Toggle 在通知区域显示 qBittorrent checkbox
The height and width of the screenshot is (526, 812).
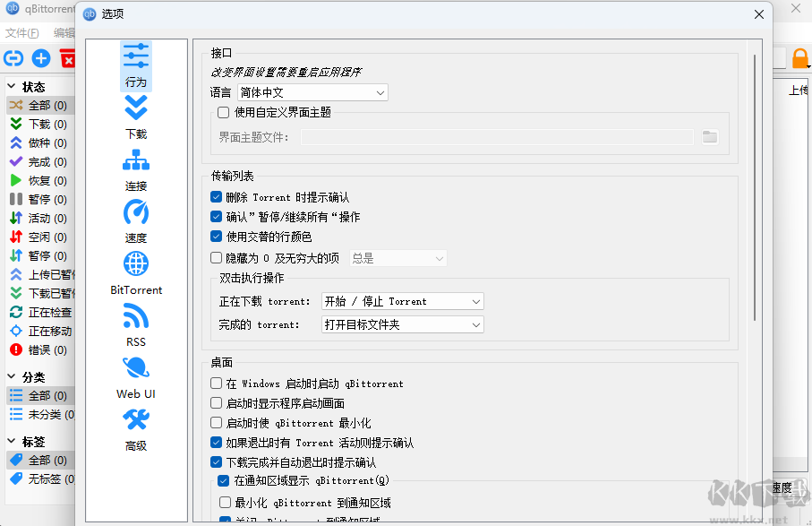coord(224,481)
